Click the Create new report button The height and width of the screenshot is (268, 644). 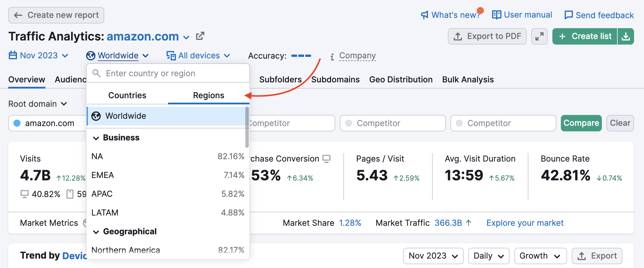point(56,15)
